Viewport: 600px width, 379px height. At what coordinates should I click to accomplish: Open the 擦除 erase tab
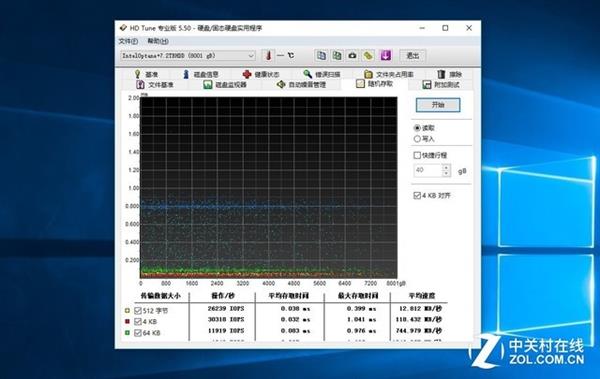click(x=450, y=74)
